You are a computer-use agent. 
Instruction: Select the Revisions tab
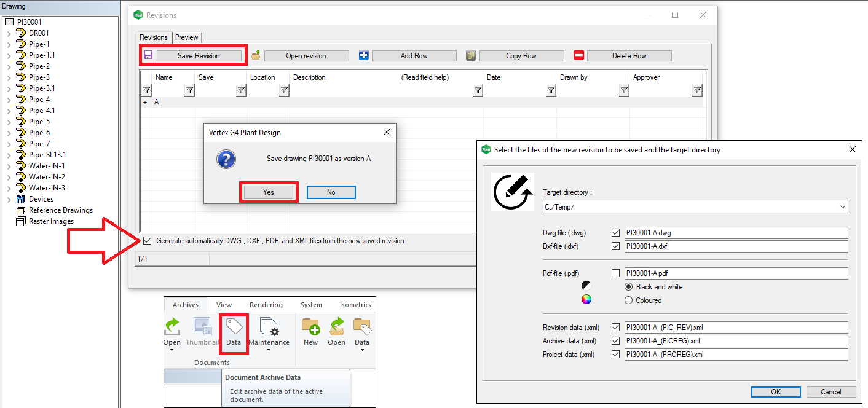tap(154, 37)
